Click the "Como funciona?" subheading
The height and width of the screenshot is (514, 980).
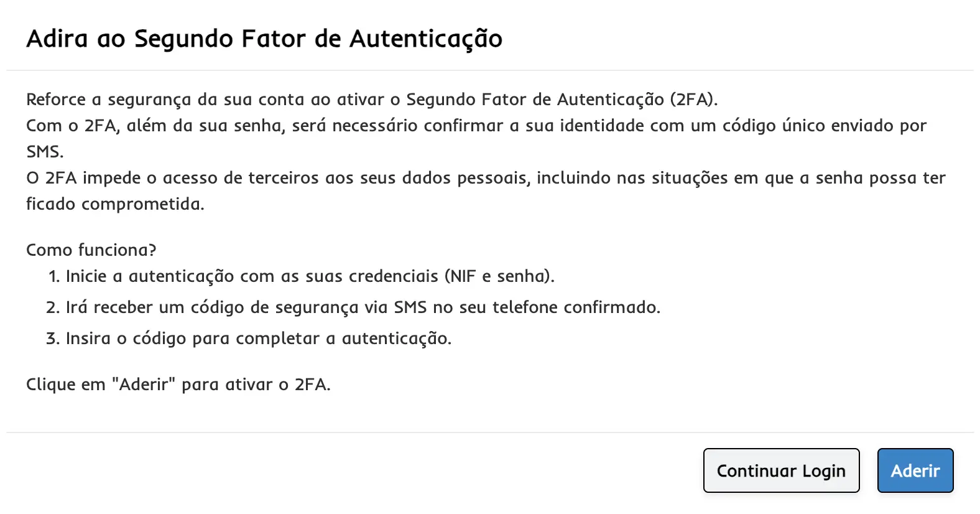pos(91,250)
